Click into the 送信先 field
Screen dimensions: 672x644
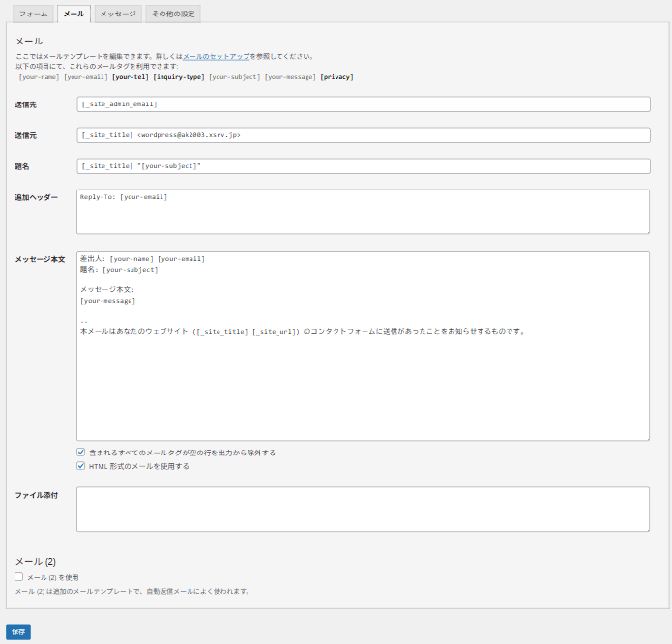(x=363, y=103)
